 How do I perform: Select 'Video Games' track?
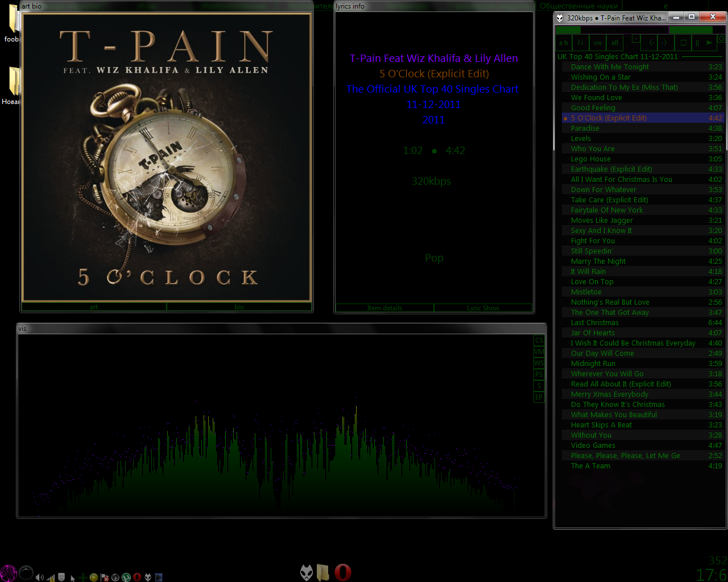point(642,445)
